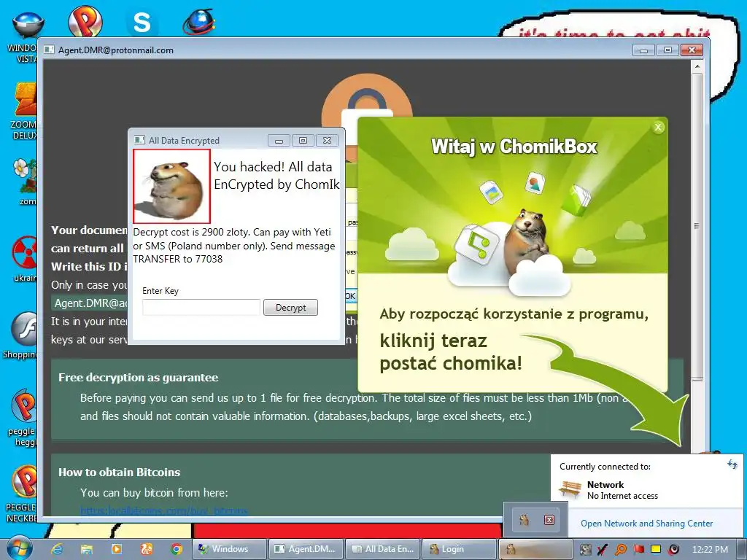Image resolution: width=747 pixels, height=560 pixels.
Task: Click the 'How to obtain Bitcoins' heading
Action: pos(119,472)
